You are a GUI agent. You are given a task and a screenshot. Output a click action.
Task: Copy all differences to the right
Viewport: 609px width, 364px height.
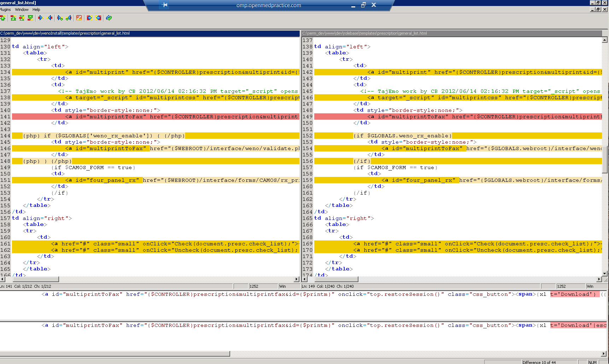[89, 18]
